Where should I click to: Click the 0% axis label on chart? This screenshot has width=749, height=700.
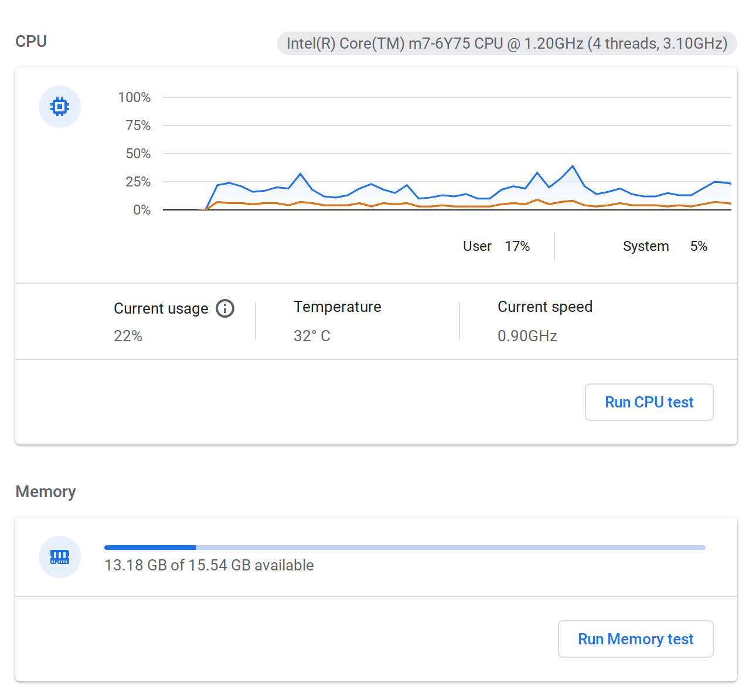142,210
